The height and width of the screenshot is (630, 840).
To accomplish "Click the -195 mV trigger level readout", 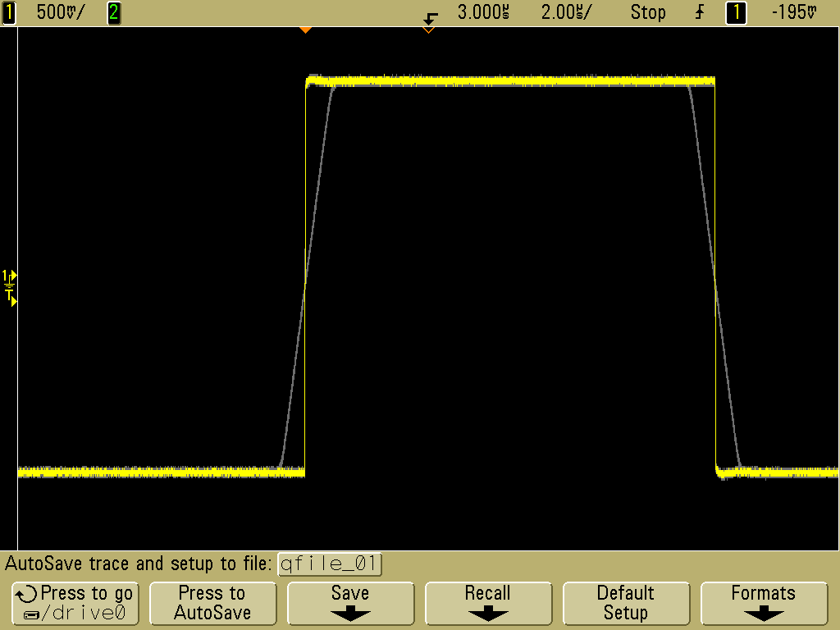I will click(794, 12).
